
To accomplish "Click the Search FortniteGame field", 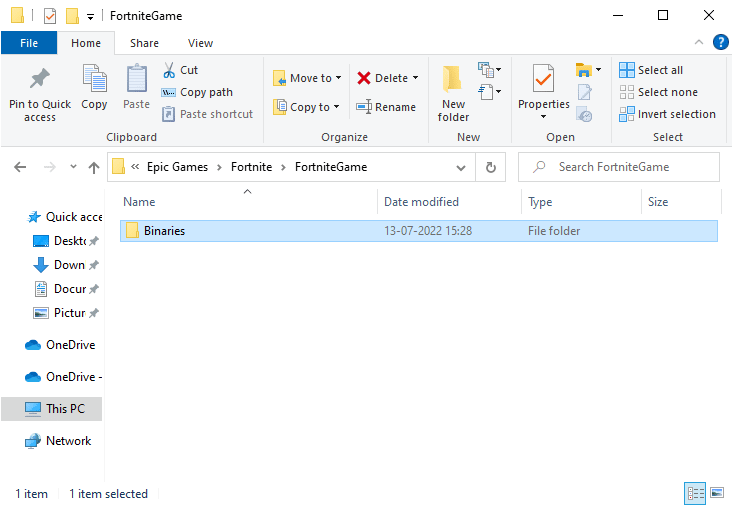I will (618, 167).
